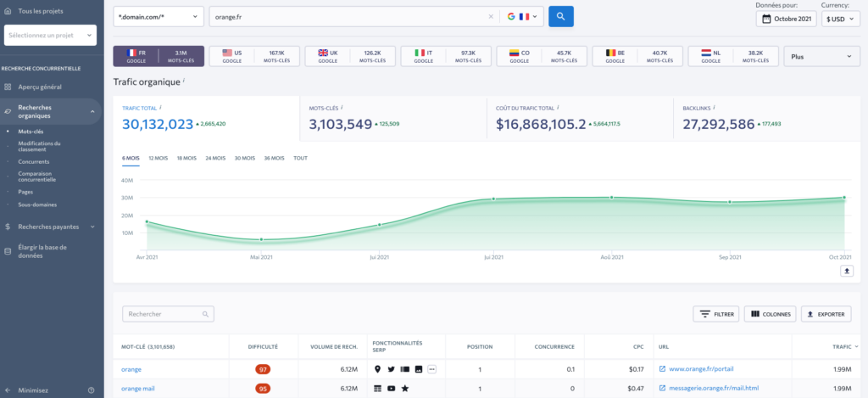Select the NL Google 38.2K database
Screen dimensions: 868x398
733,56
